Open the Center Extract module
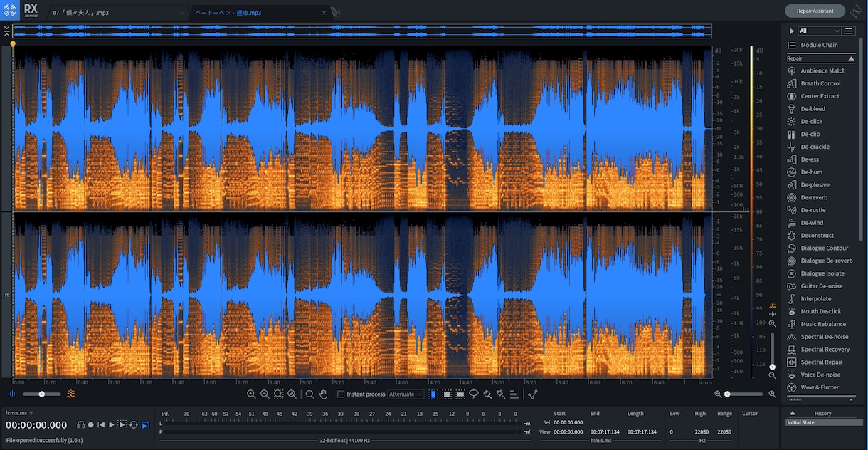Image resolution: width=868 pixels, height=450 pixels. [x=822, y=96]
